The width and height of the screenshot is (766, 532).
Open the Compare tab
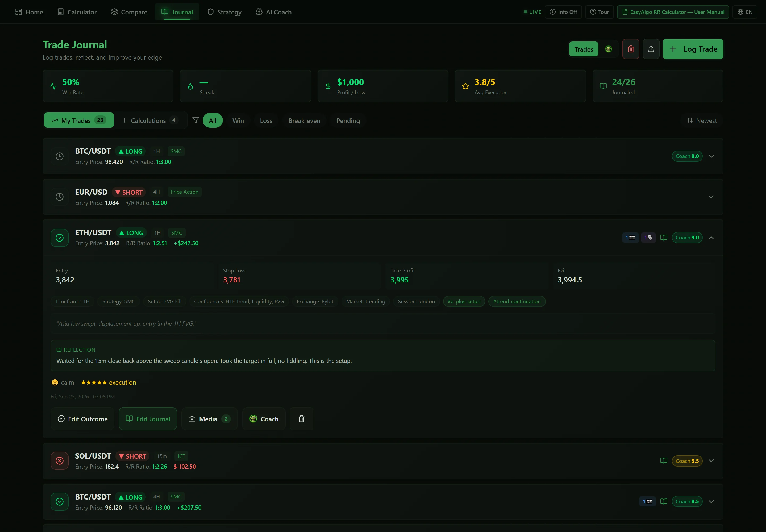pyautogui.click(x=129, y=12)
